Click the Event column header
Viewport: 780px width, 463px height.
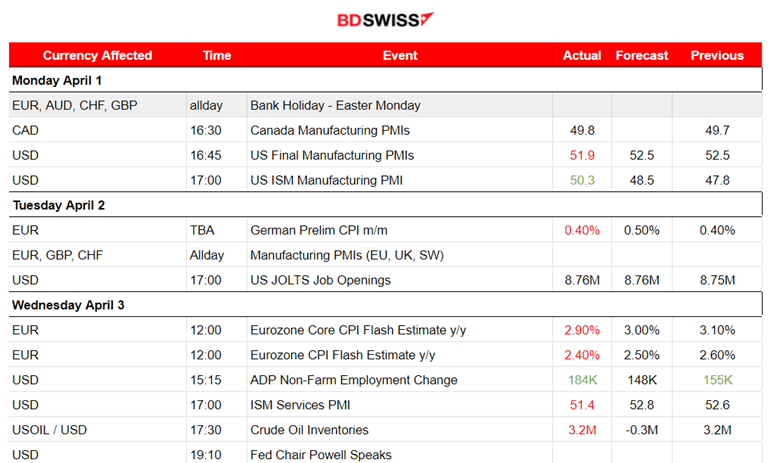[x=400, y=56]
